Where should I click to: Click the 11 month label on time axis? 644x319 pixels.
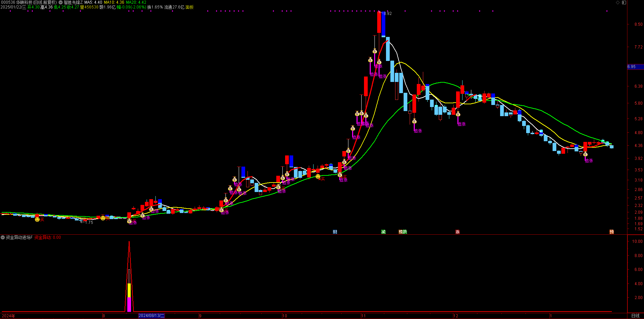tap(363, 316)
